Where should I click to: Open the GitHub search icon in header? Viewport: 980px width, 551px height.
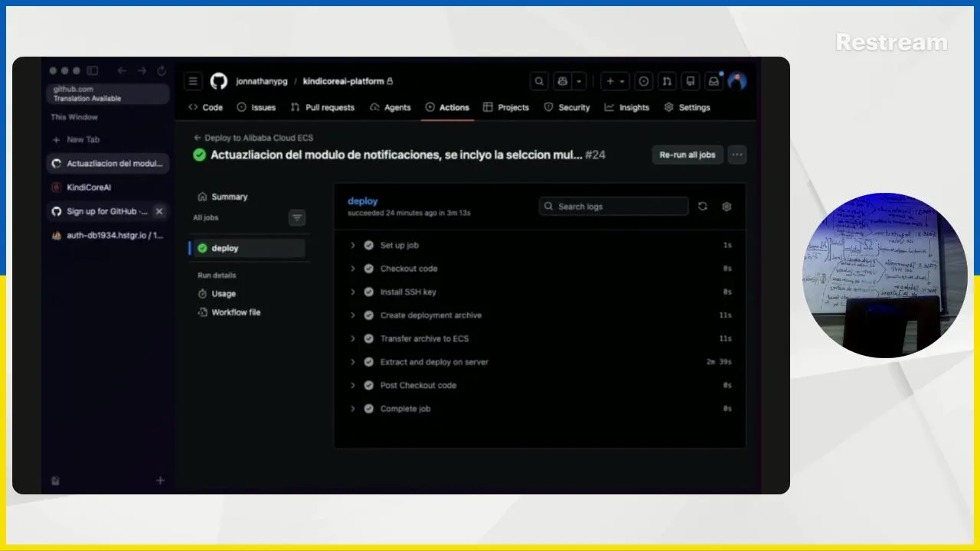(x=539, y=81)
